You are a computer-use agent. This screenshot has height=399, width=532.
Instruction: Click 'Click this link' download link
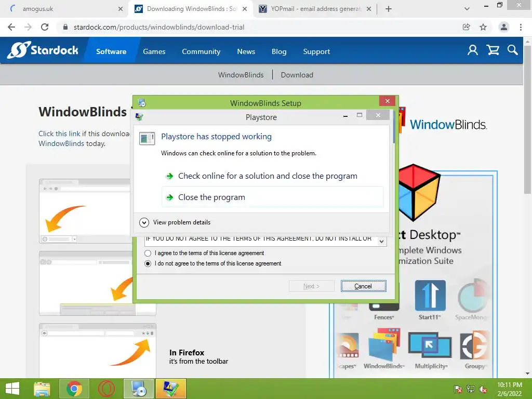[59, 134]
